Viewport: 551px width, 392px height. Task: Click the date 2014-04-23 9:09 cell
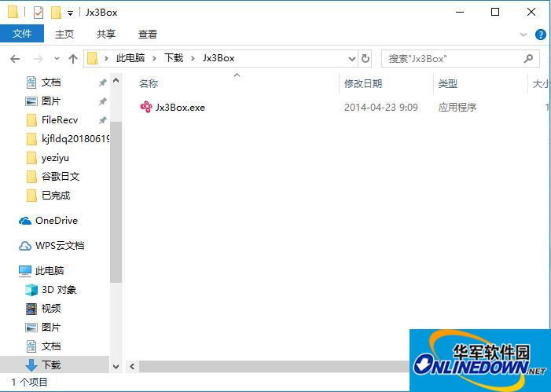381,107
